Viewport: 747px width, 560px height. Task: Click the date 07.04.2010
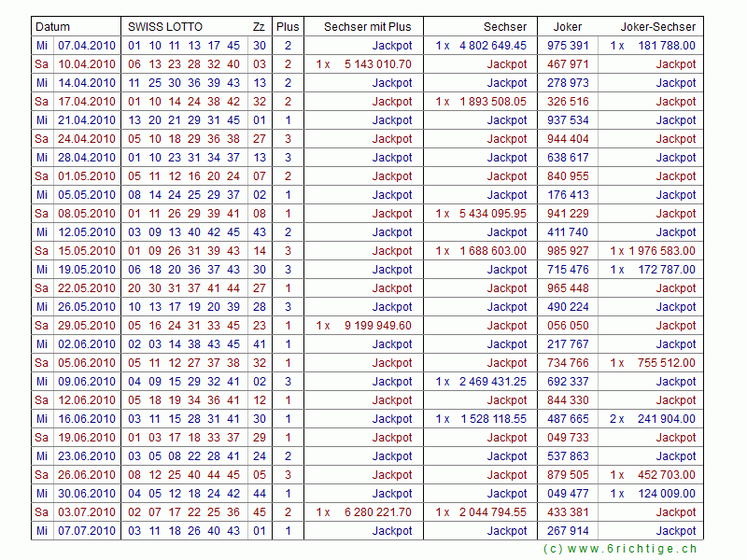click(87, 46)
